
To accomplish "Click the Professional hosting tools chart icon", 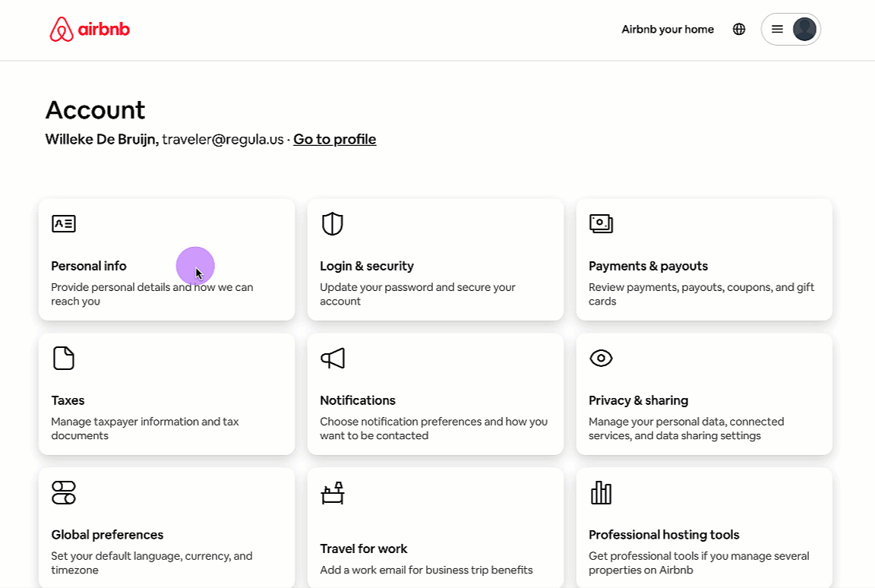I will (x=601, y=492).
